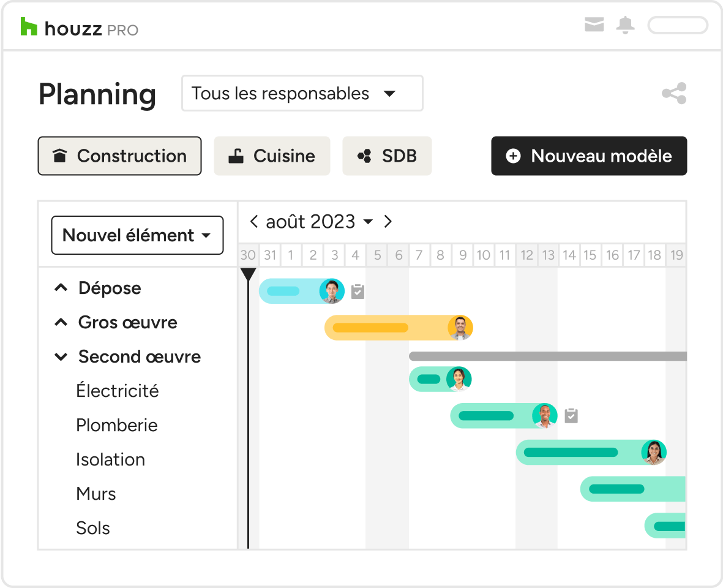Image resolution: width=723 pixels, height=588 pixels.
Task: Open the Tous les responsables dropdown
Action: (302, 94)
